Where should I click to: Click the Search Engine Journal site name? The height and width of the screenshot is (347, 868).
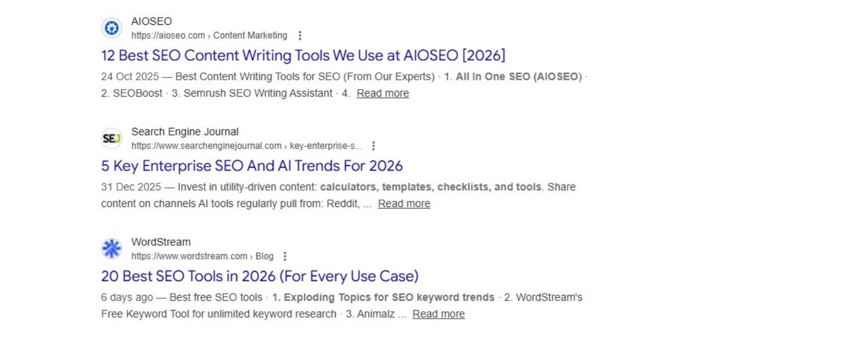tap(185, 132)
